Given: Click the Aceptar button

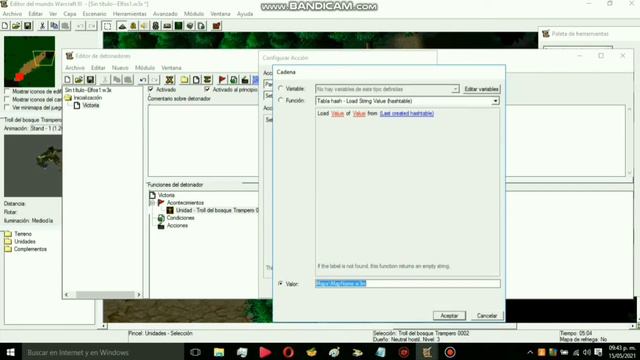Looking at the screenshot, I should pyautogui.click(x=449, y=316).
